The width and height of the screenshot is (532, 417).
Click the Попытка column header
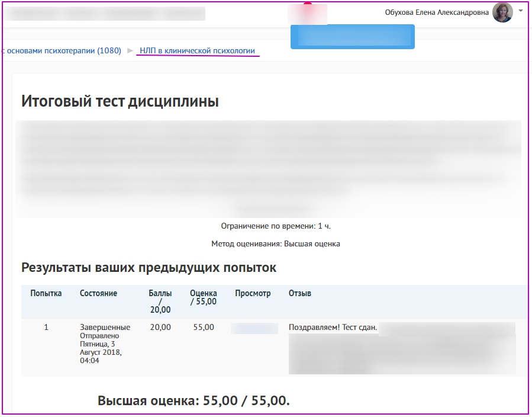pyautogui.click(x=46, y=293)
